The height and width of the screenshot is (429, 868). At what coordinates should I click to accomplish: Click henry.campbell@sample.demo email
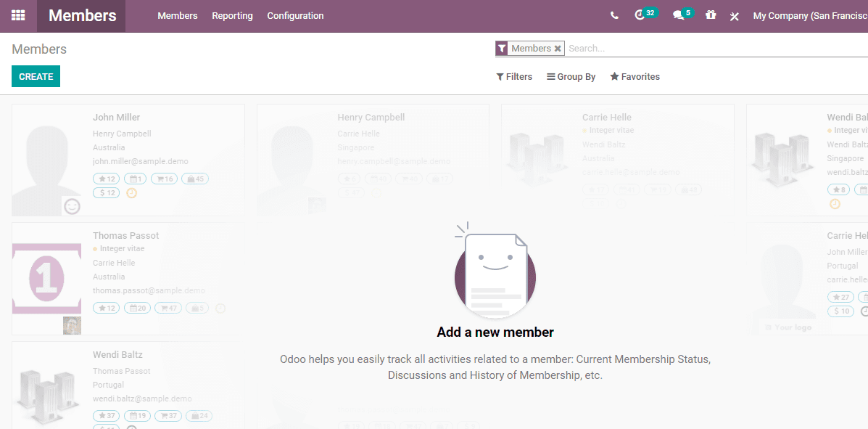click(394, 161)
